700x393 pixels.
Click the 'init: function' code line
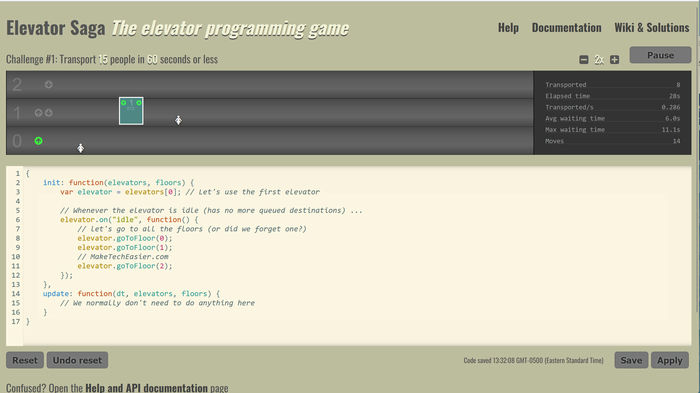[x=118, y=183]
